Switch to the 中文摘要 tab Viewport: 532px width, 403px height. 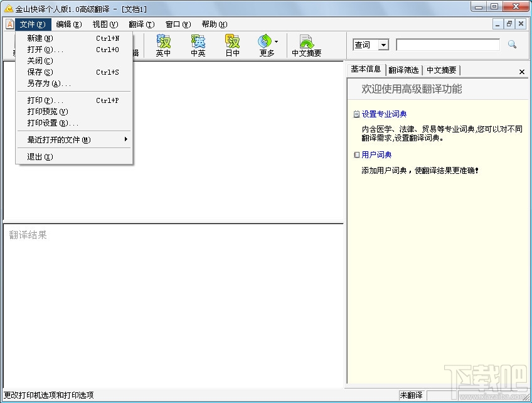pyautogui.click(x=442, y=70)
